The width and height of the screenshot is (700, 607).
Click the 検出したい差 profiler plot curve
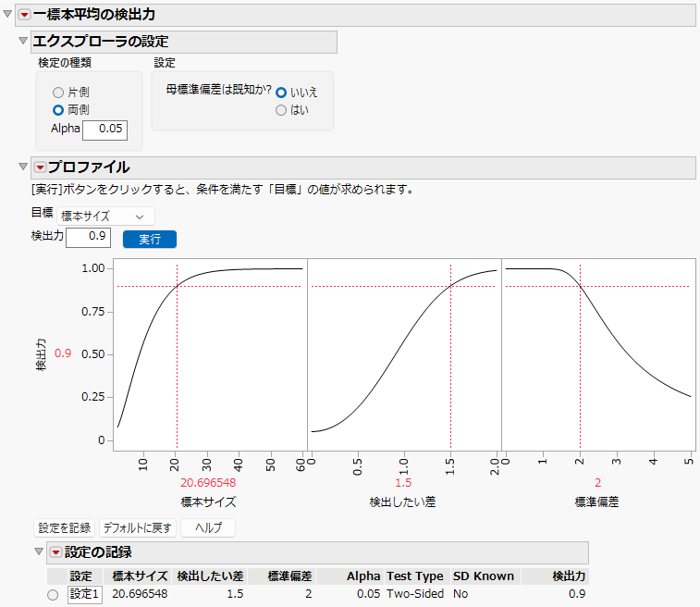404,354
